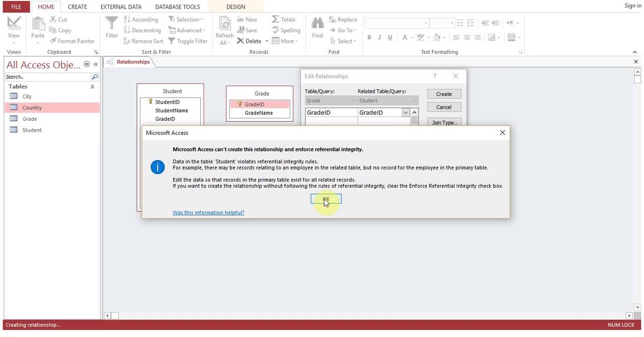Click the Spelling button
The height and width of the screenshot is (337, 644).
click(286, 30)
